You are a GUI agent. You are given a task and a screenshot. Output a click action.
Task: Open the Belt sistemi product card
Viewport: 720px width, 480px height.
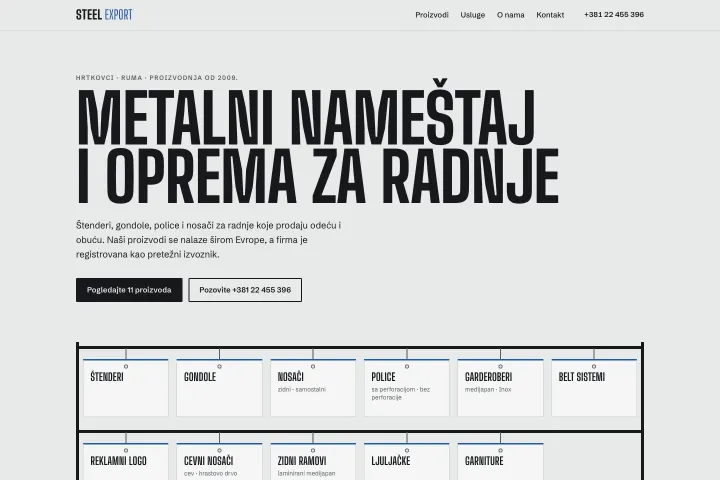594,388
